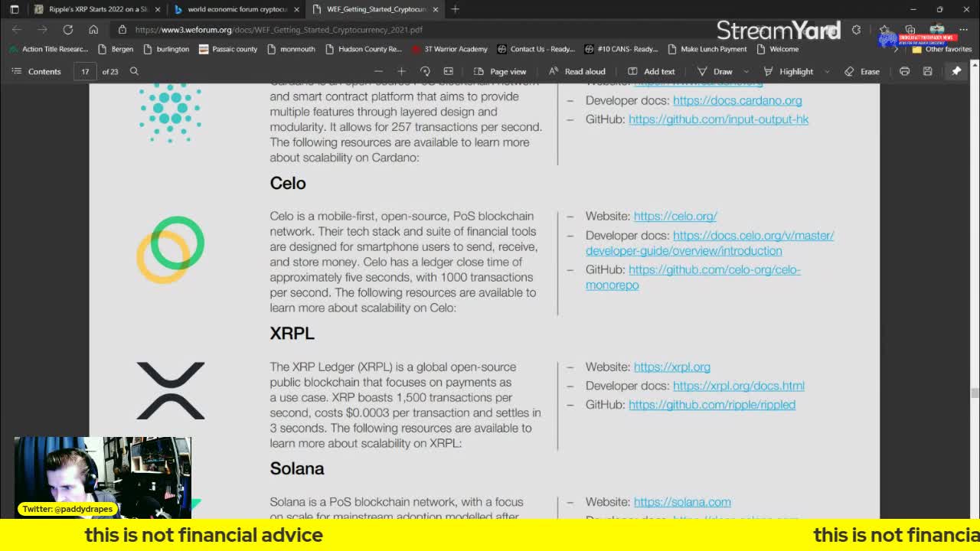Click the XRPL section heading

tap(292, 334)
